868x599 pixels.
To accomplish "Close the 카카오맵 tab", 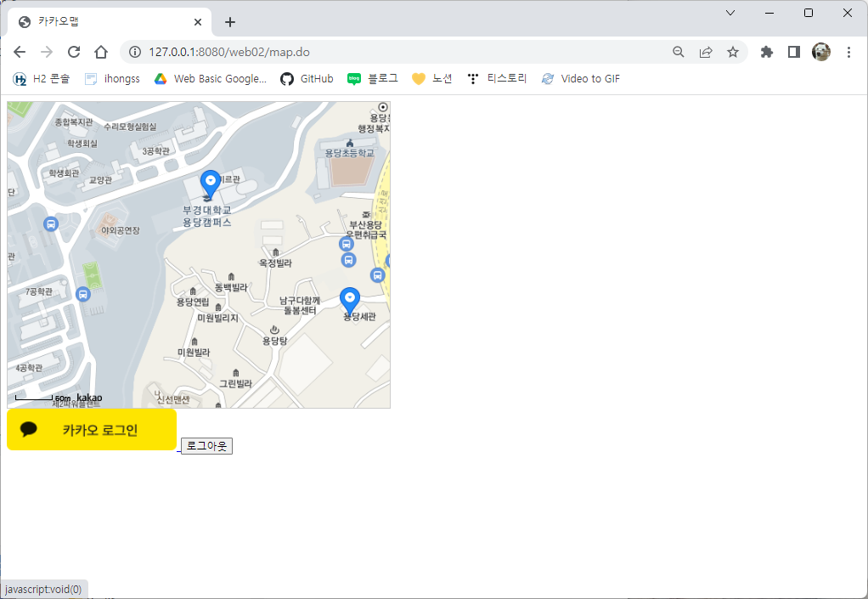I will pos(198,22).
